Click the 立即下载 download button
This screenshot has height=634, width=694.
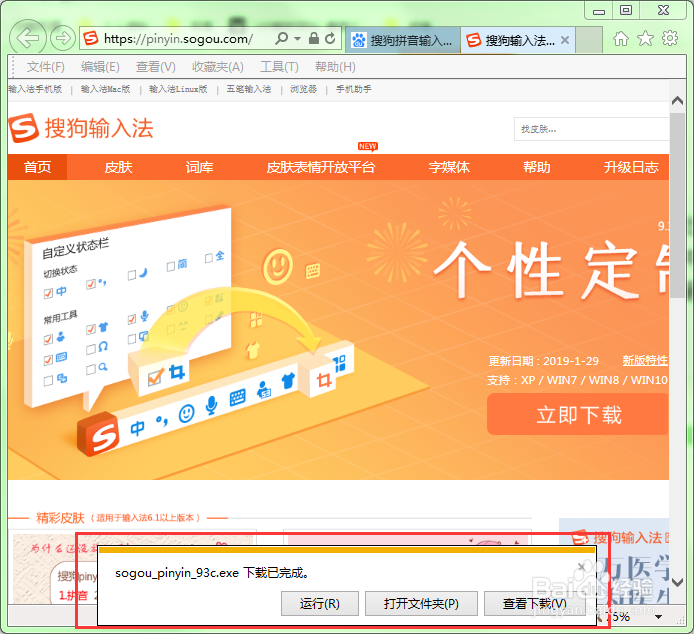578,414
